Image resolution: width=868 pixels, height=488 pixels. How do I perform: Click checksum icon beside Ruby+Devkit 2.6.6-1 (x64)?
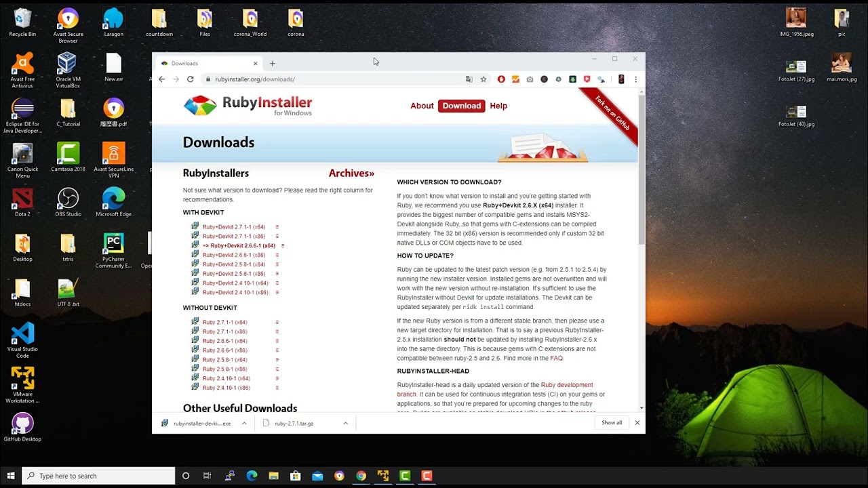coord(283,246)
